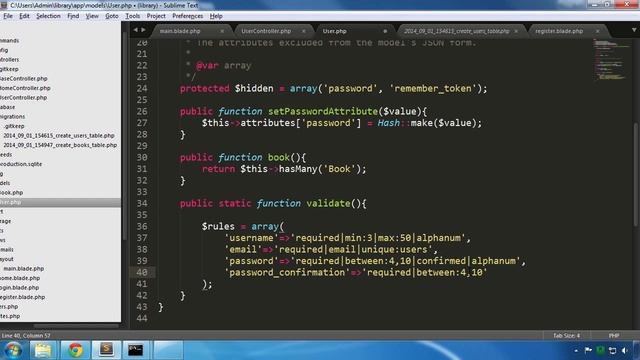This screenshot has width=640, height=360.
Task: Click the setPasswordAttribute function name
Action: tap(323, 111)
